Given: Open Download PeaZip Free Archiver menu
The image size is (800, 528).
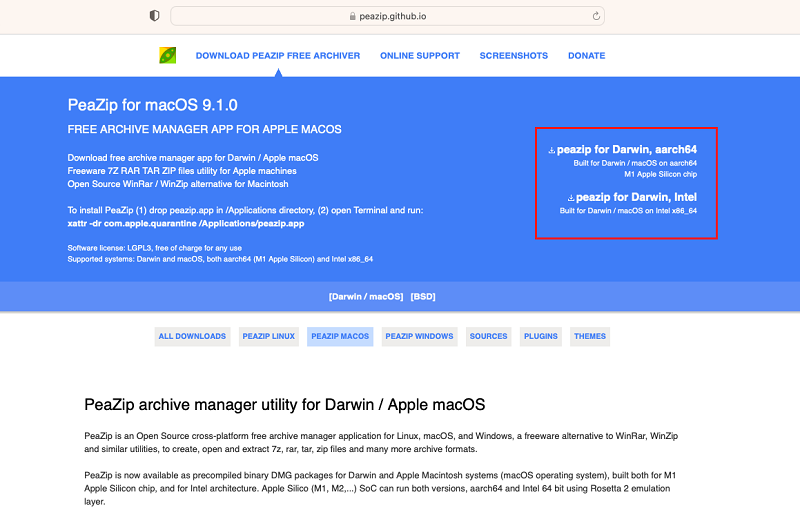Looking at the screenshot, I should click(278, 56).
